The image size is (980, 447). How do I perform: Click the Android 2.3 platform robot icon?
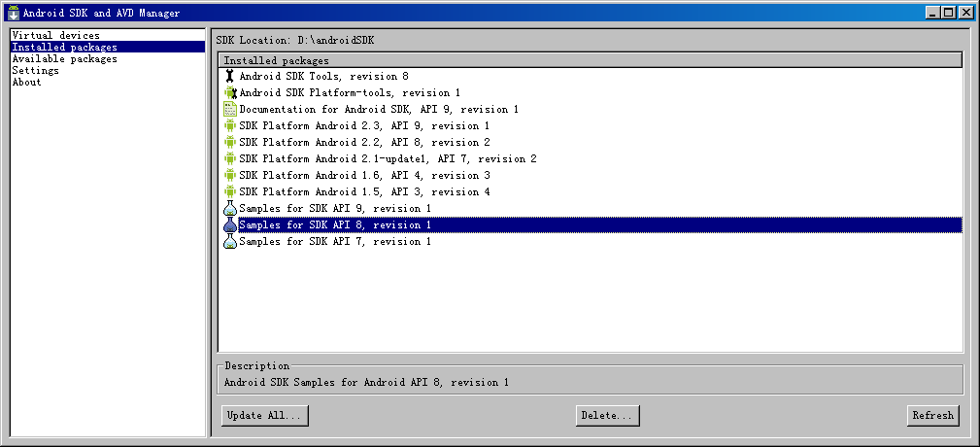click(230, 125)
